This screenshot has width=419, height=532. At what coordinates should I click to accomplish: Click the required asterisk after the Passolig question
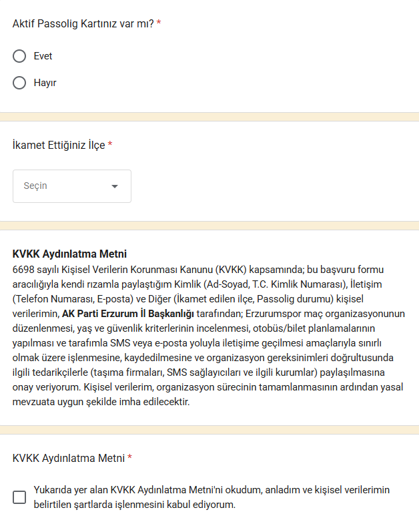coord(159,23)
